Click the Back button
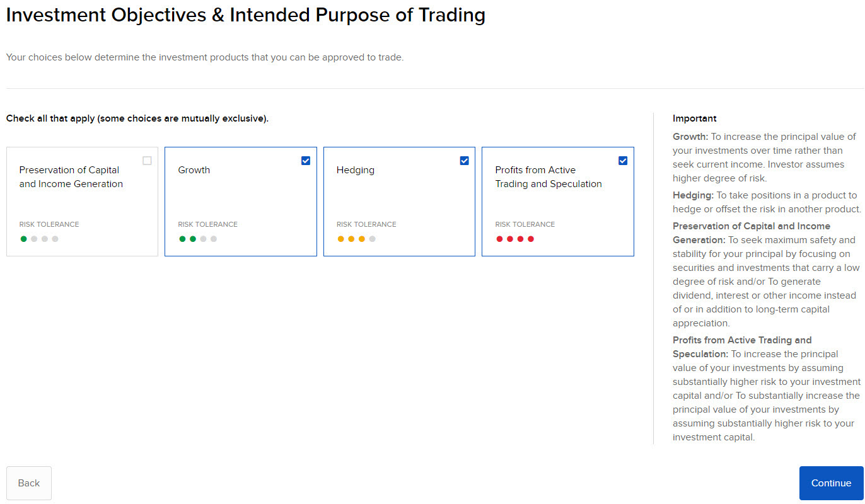865x504 pixels. point(28,483)
